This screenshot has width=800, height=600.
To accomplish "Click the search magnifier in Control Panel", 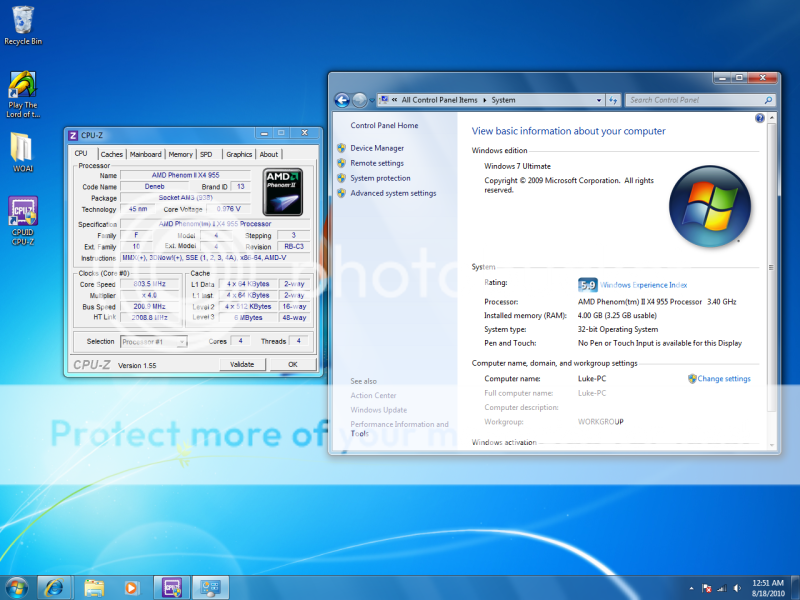I will (x=768, y=100).
